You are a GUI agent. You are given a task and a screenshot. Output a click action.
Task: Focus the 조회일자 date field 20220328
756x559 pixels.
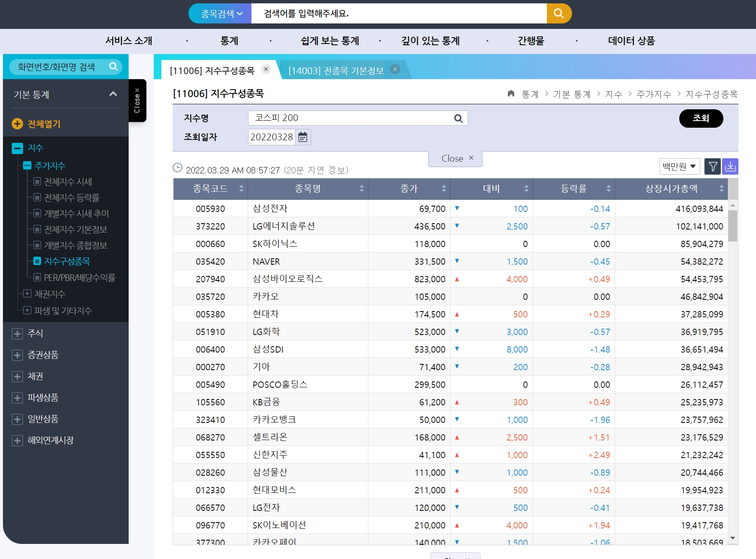click(272, 137)
